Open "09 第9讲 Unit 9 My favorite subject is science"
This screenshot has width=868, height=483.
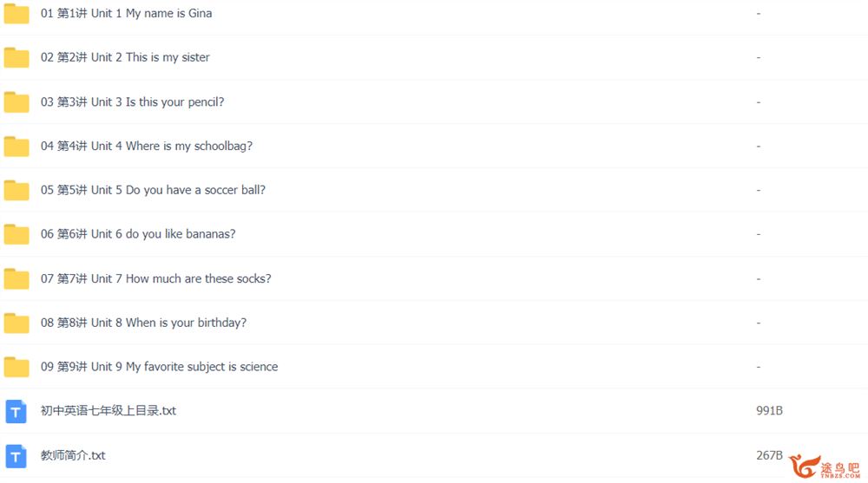(160, 367)
